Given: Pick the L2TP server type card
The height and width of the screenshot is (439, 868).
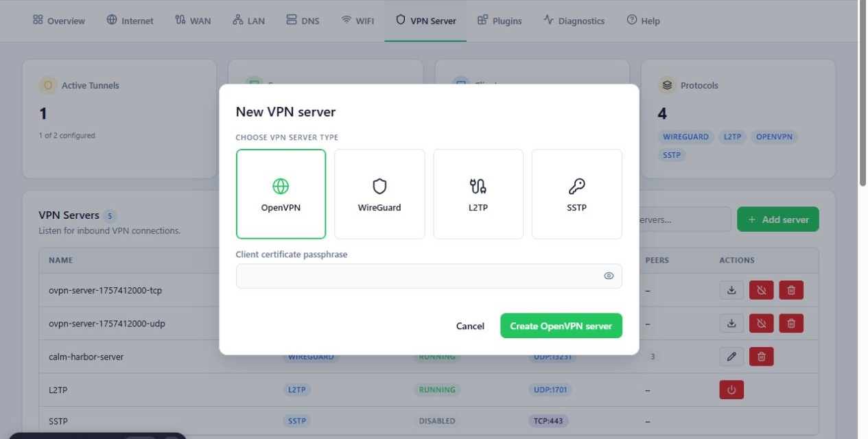Looking at the screenshot, I should tap(478, 193).
